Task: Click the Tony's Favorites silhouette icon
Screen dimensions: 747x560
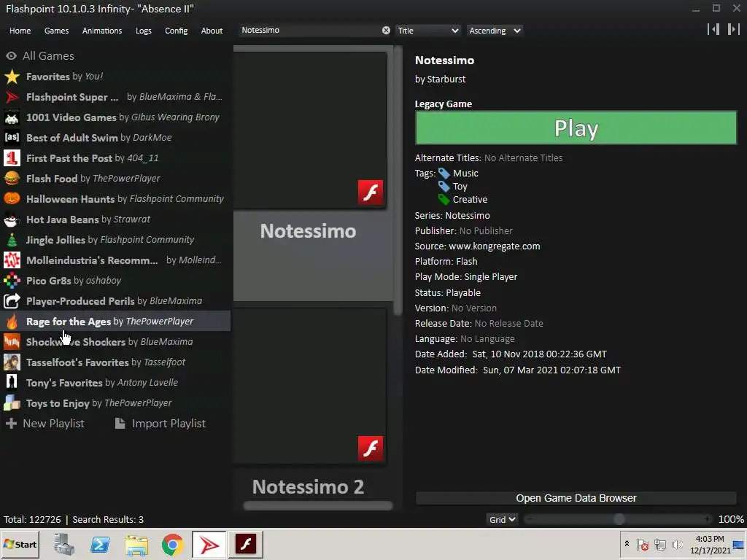Action: 12,383
